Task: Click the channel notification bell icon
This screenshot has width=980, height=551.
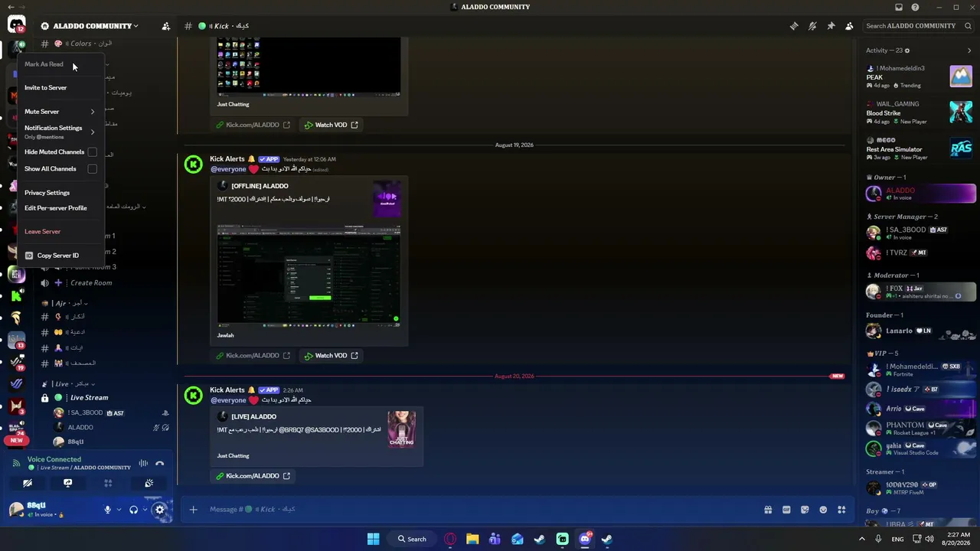Action: (812, 26)
